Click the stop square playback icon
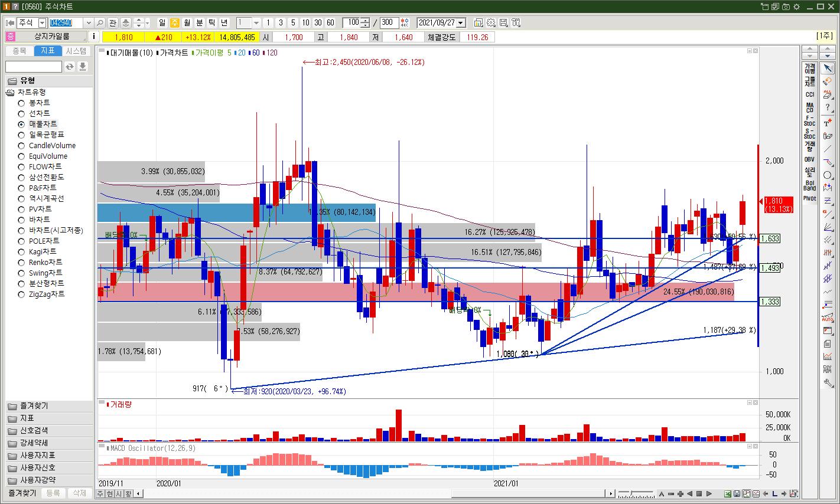 point(699,494)
